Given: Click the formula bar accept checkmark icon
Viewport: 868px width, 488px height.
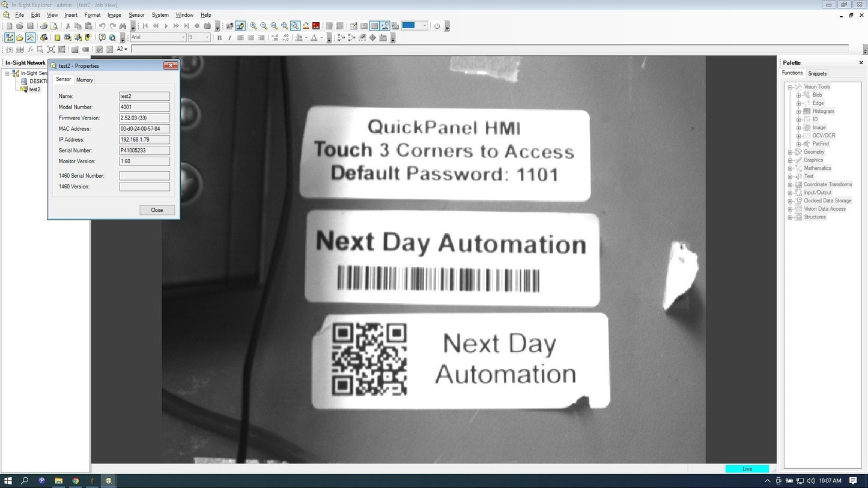Looking at the screenshot, I should pos(99,49).
